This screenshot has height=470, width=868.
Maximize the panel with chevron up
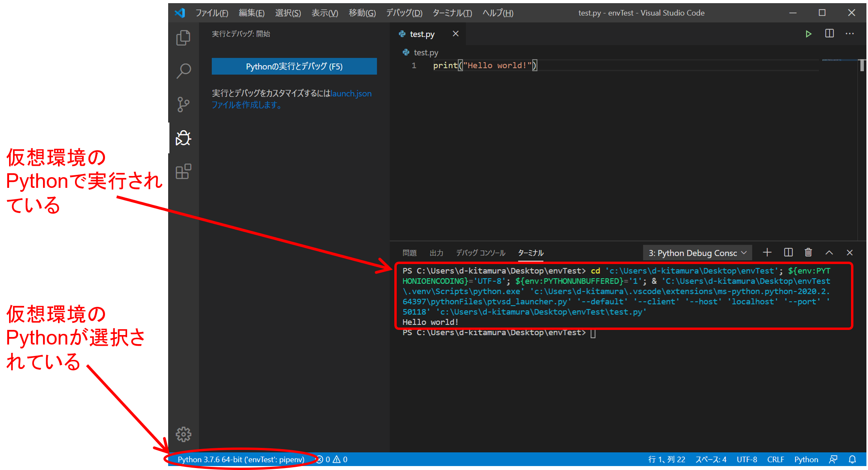coord(829,253)
